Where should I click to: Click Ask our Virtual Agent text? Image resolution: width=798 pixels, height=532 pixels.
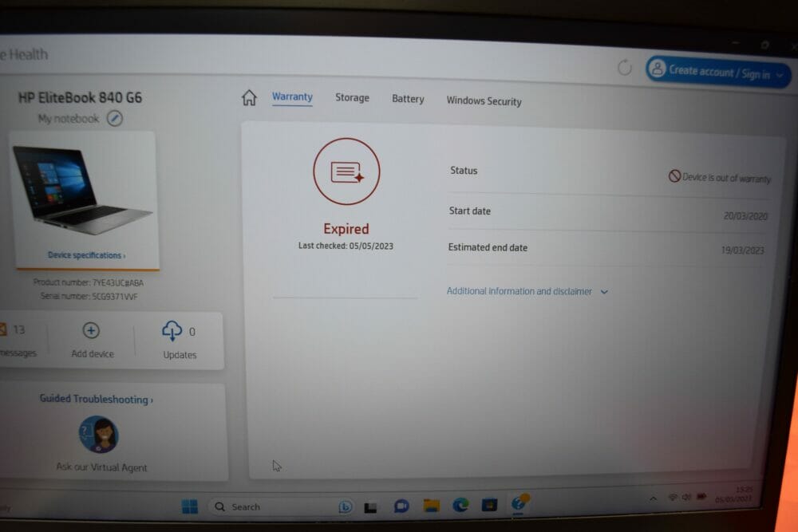click(101, 467)
